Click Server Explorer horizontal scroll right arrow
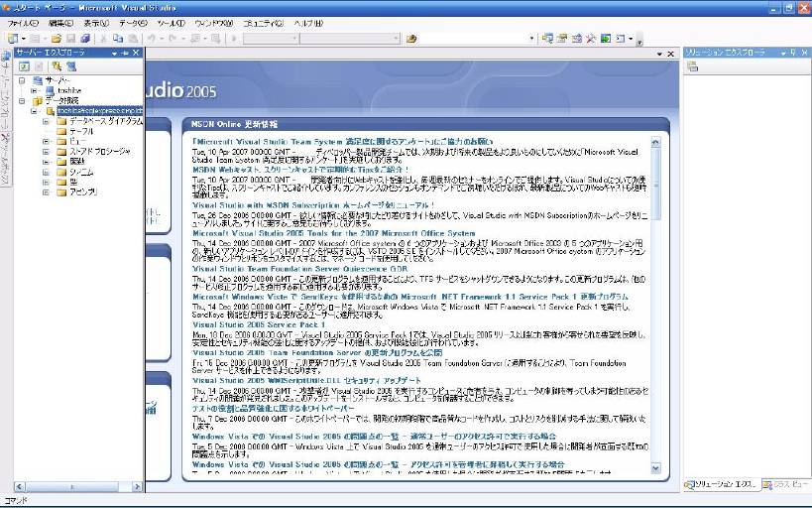This screenshot has height=508, width=812. (137, 487)
